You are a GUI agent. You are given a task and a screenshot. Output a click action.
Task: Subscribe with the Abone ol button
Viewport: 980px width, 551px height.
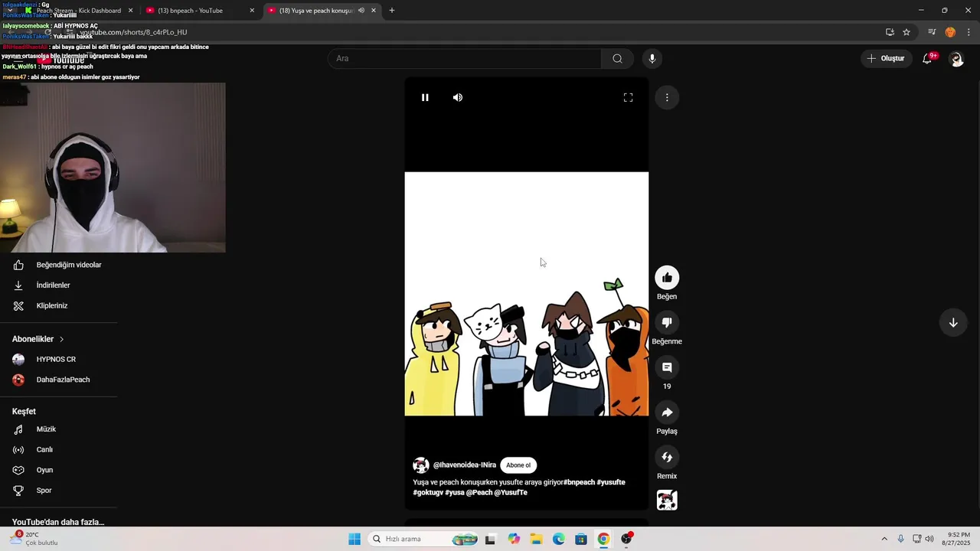click(x=518, y=465)
